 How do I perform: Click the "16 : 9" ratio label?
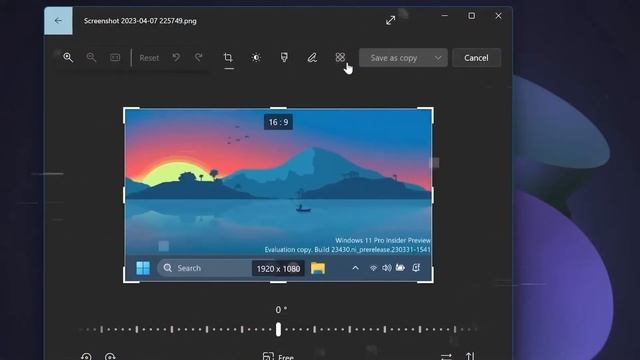(x=278, y=122)
